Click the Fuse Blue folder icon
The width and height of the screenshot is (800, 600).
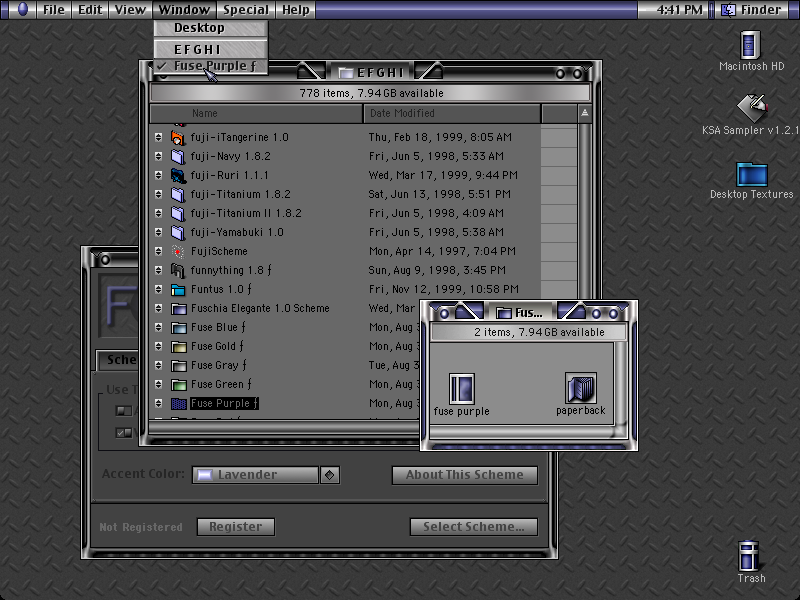click(x=178, y=327)
